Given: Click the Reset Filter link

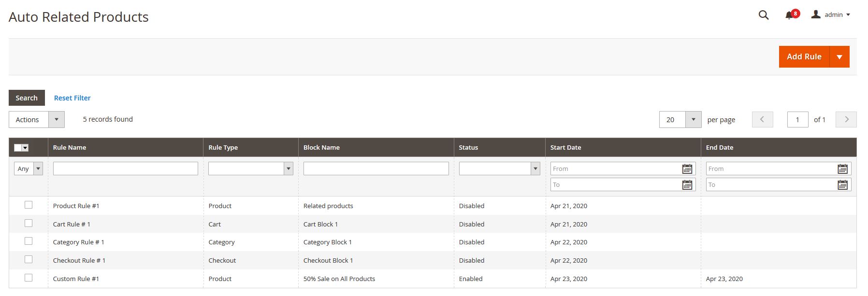Looking at the screenshot, I should tap(72, 98).
